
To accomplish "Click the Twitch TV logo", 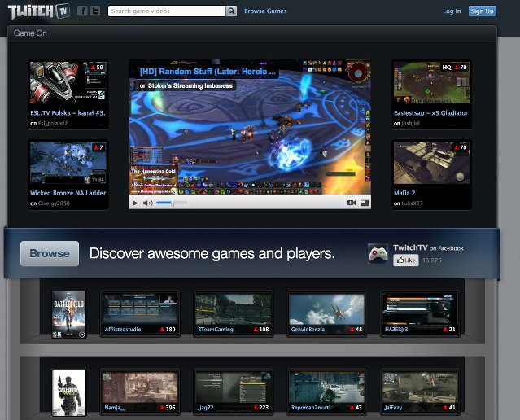I will tap(39, 11).
